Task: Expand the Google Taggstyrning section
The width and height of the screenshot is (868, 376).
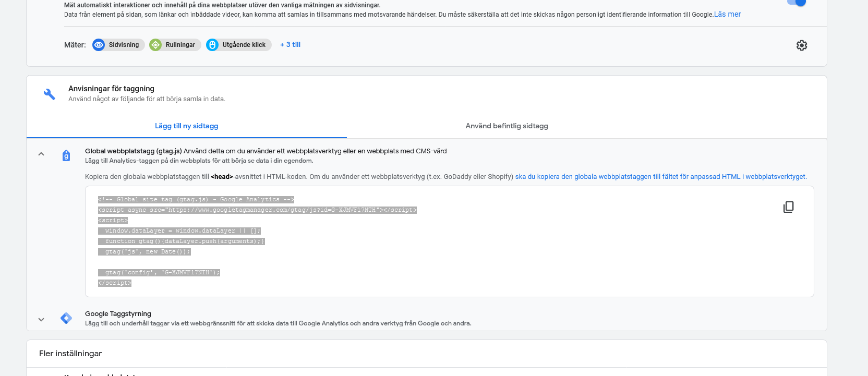Action: click(x=41, y=320)
